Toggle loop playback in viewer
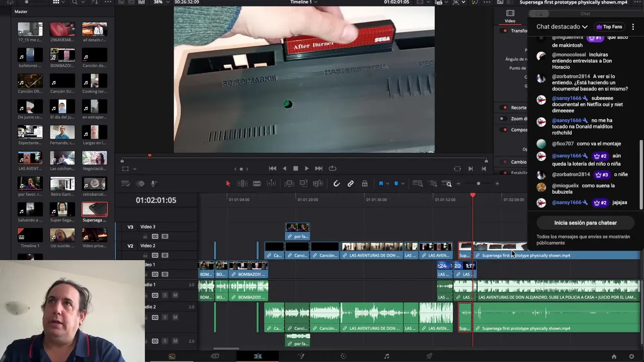The width and height of the screenshot is (644, 362). (x=332, y=168)
